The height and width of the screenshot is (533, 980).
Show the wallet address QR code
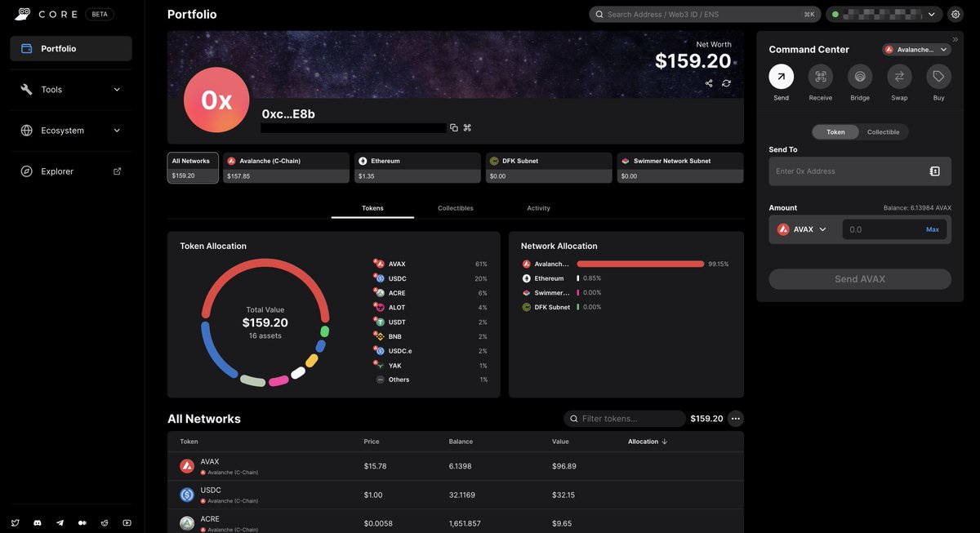(468, 127)
